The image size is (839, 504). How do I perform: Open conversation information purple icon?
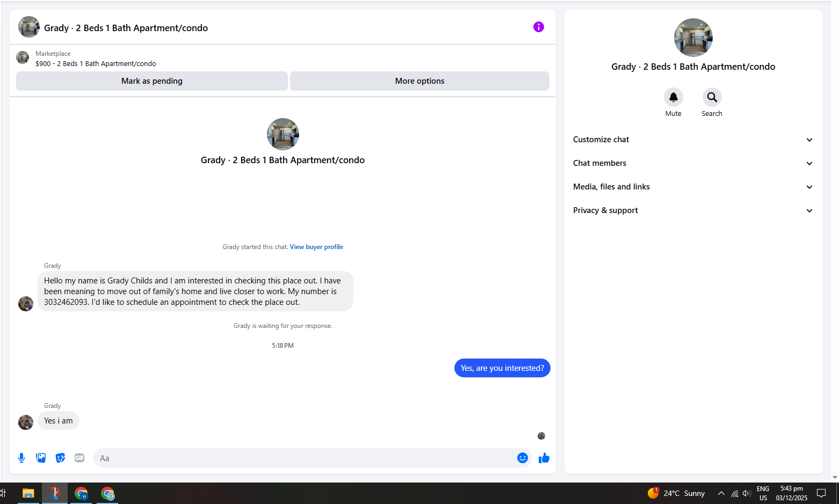point(538,27)
